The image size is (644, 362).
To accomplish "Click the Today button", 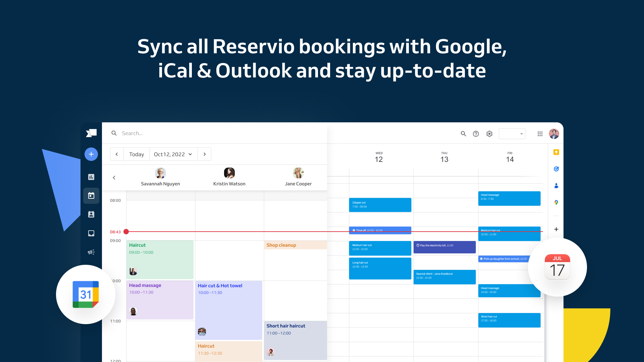I will pos(136,154).
